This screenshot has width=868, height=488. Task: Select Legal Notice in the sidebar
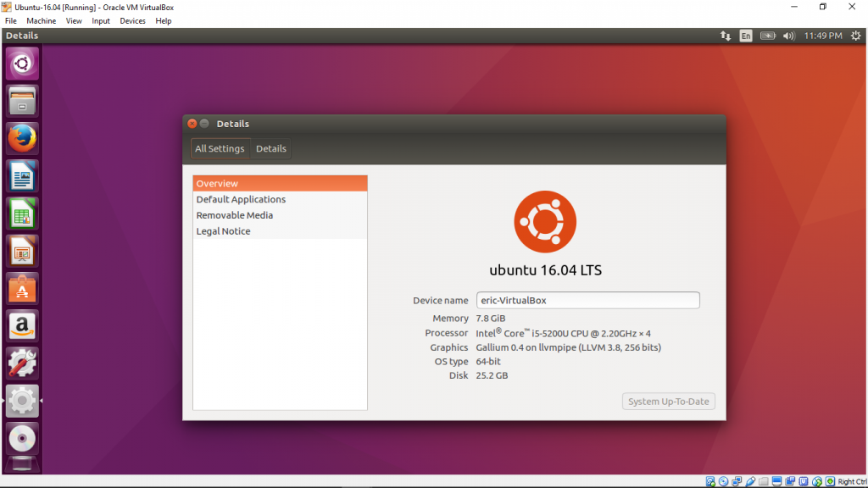[x=280, y=231]
